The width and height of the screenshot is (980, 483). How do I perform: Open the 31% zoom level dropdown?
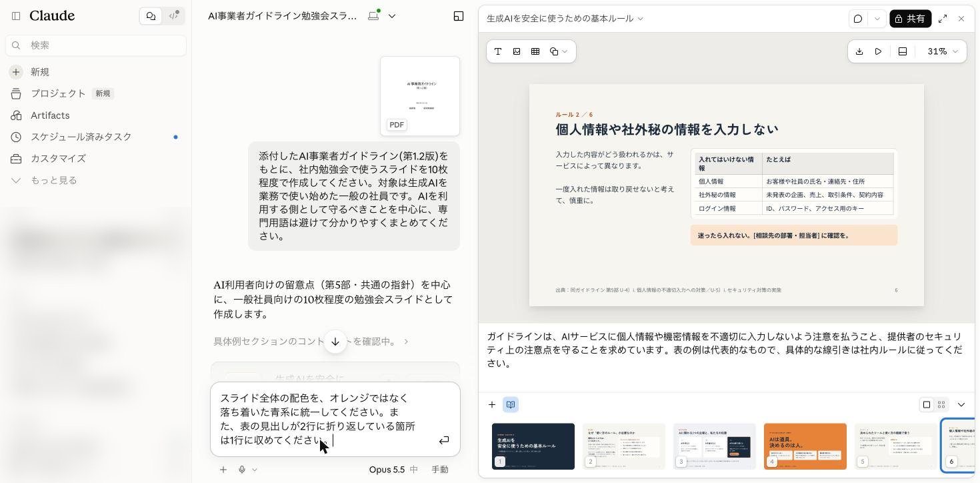point(943,51)
